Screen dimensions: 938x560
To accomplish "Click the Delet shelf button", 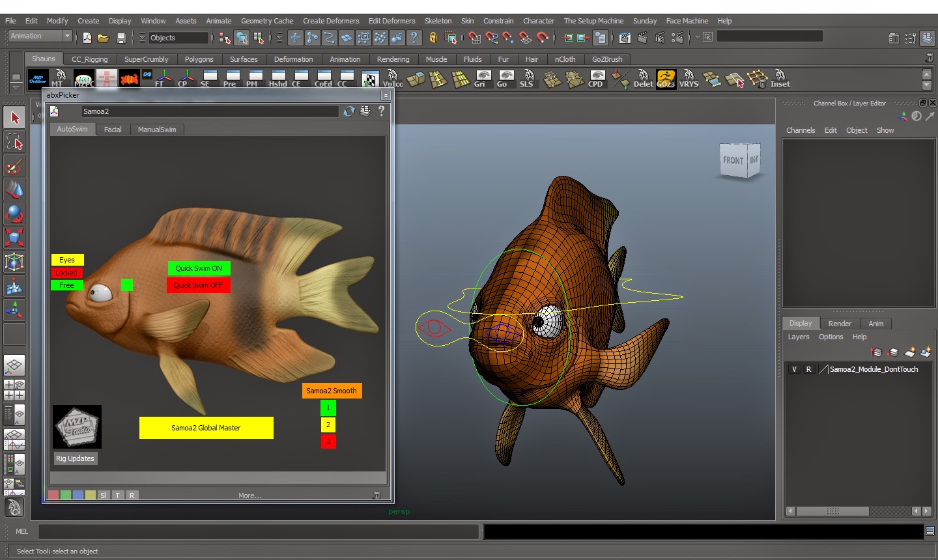I will [643, 79].
